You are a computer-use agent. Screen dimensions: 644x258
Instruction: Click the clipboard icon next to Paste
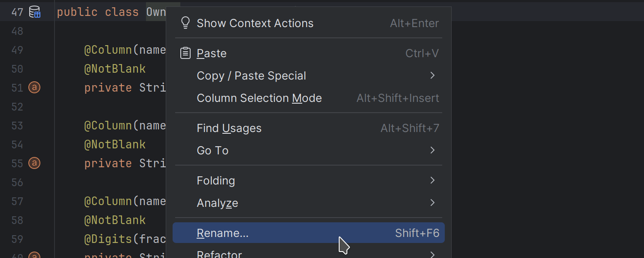point(185,52)
